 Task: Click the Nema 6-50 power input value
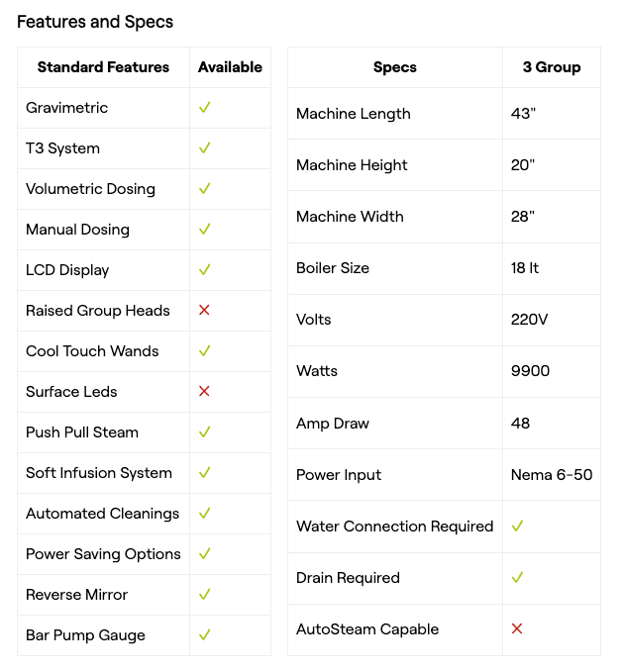click(x=551, y=475)
